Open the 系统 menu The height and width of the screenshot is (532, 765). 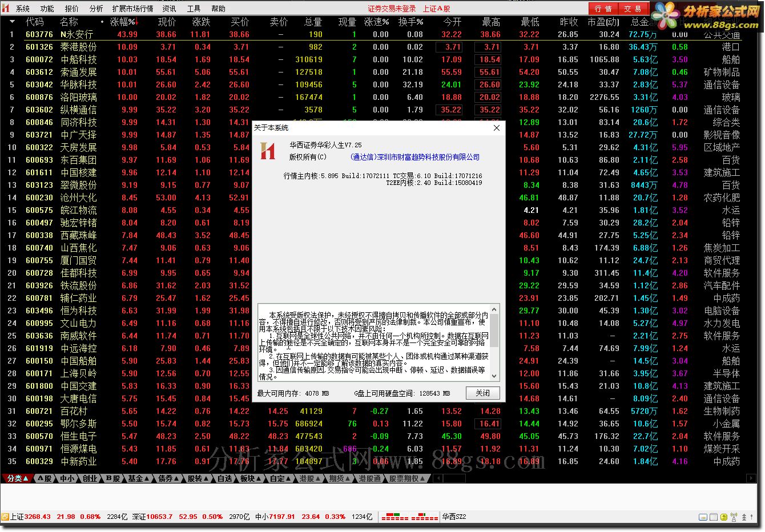23,9
